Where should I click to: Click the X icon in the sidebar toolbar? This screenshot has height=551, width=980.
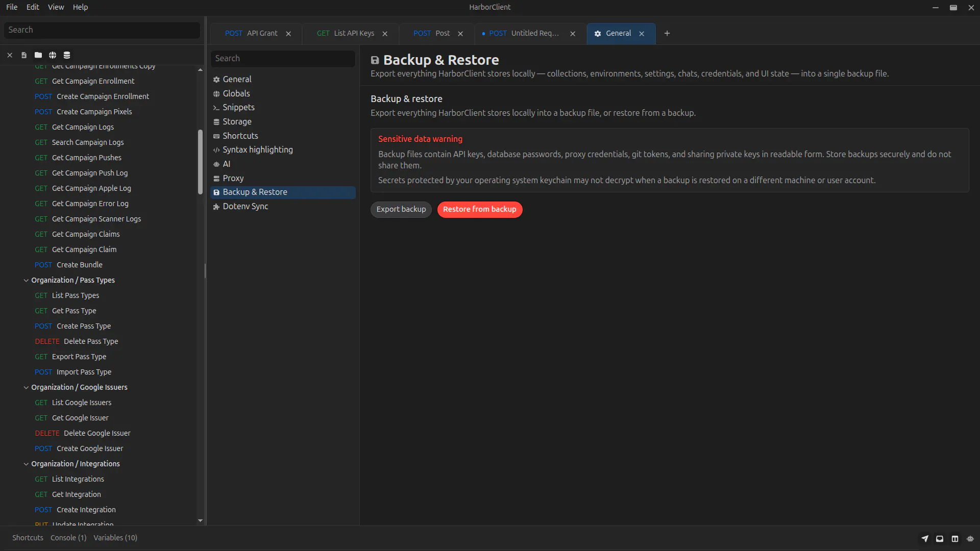[x=10, y=55]
